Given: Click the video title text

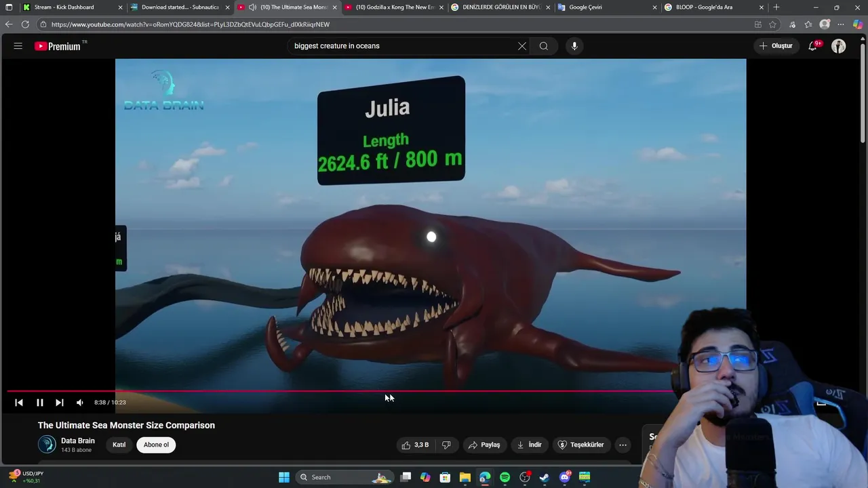Looking at the screenshot, I should coord(126,425).
